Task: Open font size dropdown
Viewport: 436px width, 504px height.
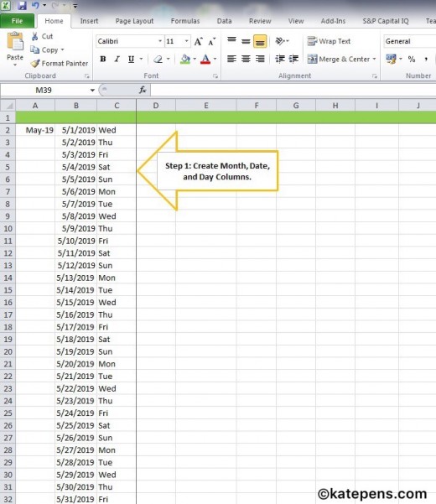Action: point(186,41)
